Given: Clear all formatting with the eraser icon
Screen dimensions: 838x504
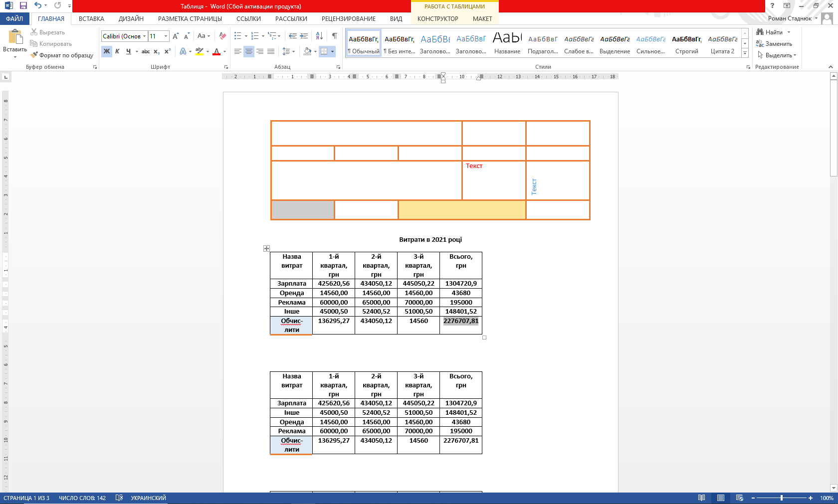Looking at the screenshot, I should click(x=222, y=36).
